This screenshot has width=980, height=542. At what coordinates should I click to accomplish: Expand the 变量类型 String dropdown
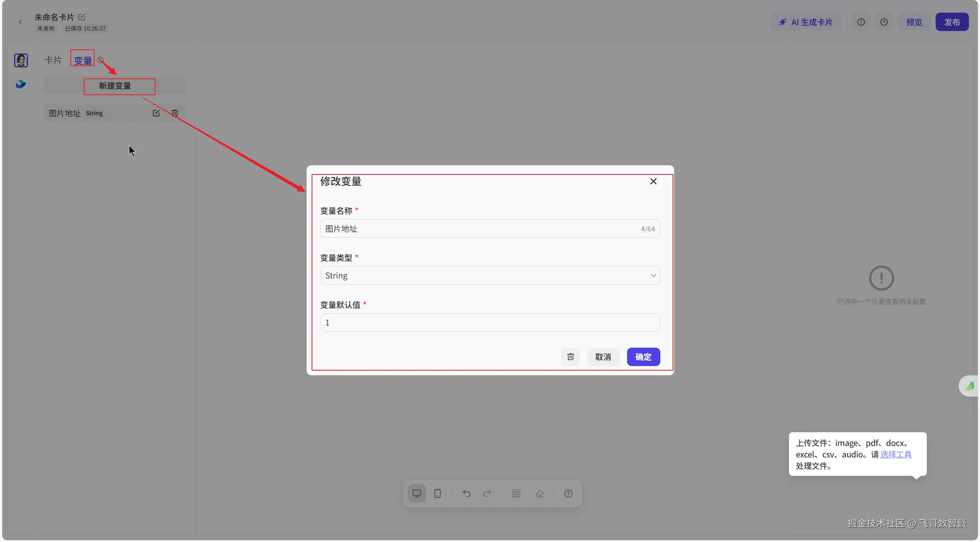[490, 275]
